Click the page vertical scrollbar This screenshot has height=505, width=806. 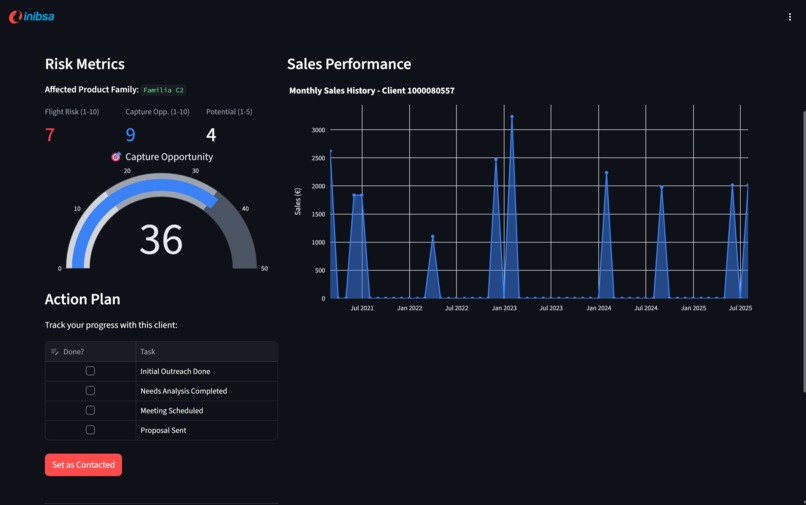point(803,252)
